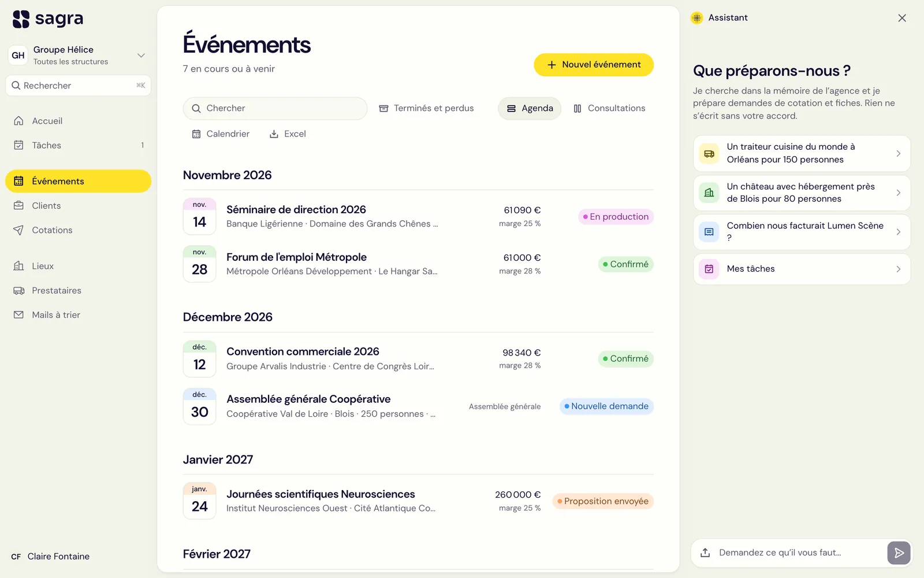The width and height of the screenshot is (924, 578).
Task: Click the Tâches checklist icon
Action: point(18,145)
